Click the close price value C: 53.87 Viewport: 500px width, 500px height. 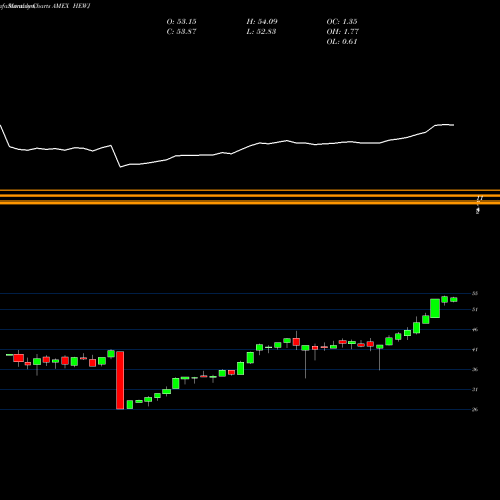click(x=181, y=32)
